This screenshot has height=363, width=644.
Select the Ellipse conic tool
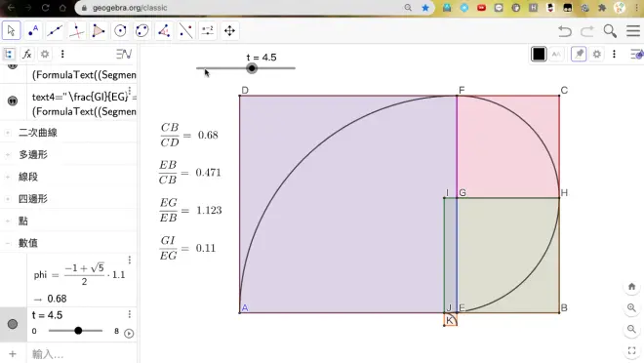(142, 31)
